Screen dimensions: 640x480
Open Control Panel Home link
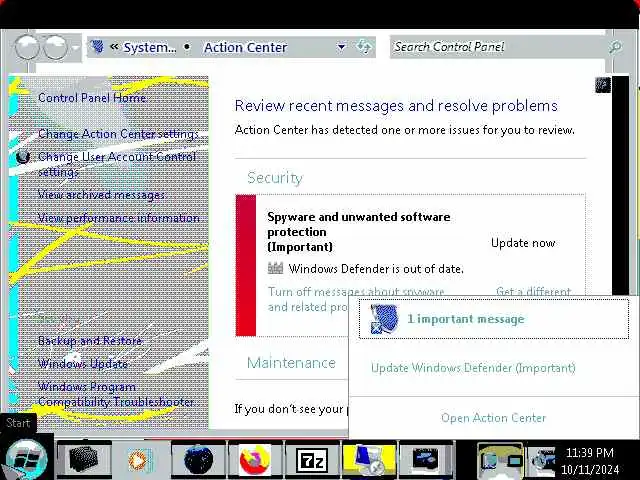pyautogui.click(x=92, y=98)
